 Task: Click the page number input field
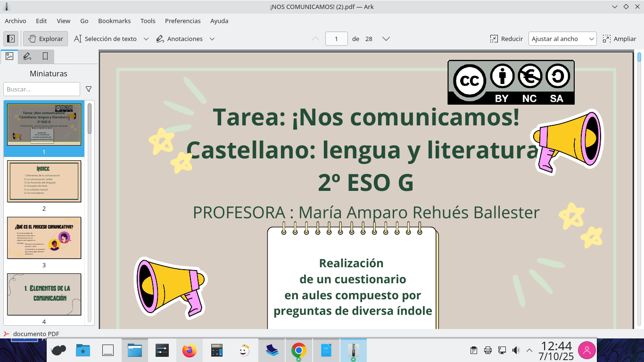(337, 39)
